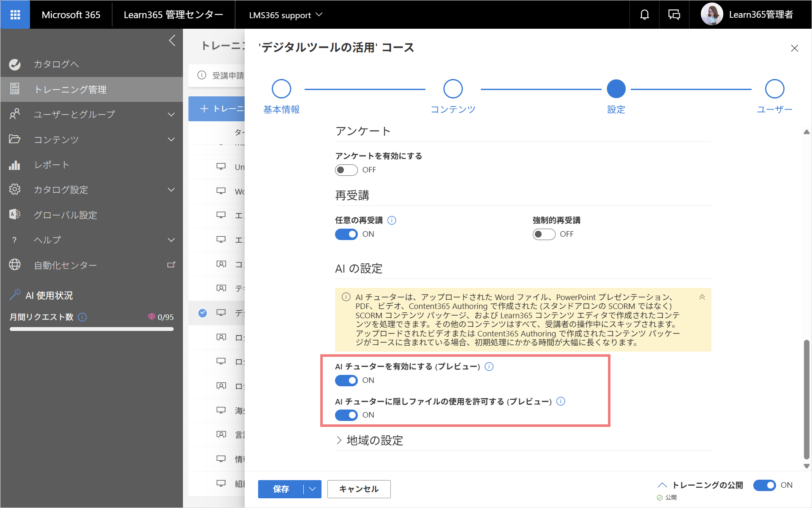Expand ユーザーとグループ chevron in sidebar

[171, 115]
